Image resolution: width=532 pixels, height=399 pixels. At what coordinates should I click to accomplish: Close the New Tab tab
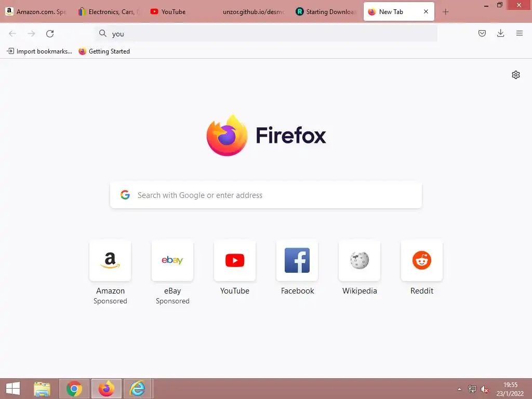[426, 11]
